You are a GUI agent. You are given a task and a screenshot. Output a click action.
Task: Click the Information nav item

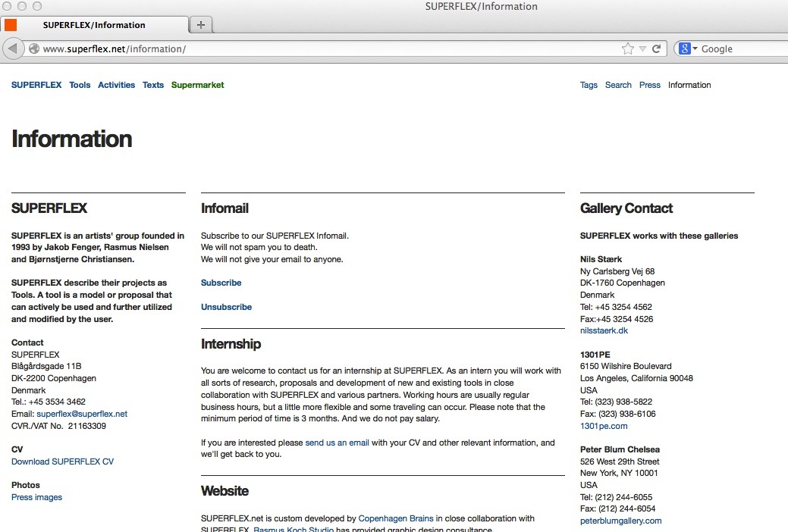(x=689, y=85)
